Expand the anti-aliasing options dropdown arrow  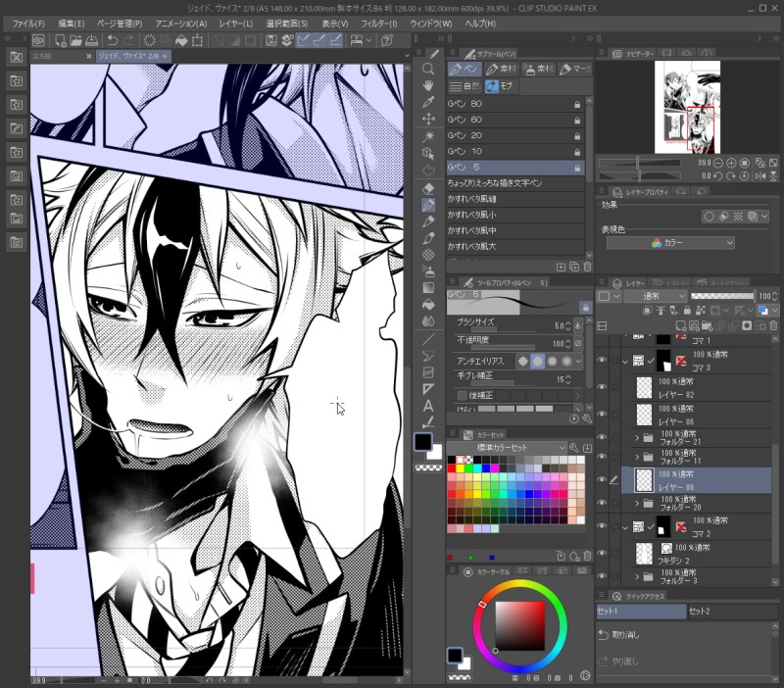578,361
